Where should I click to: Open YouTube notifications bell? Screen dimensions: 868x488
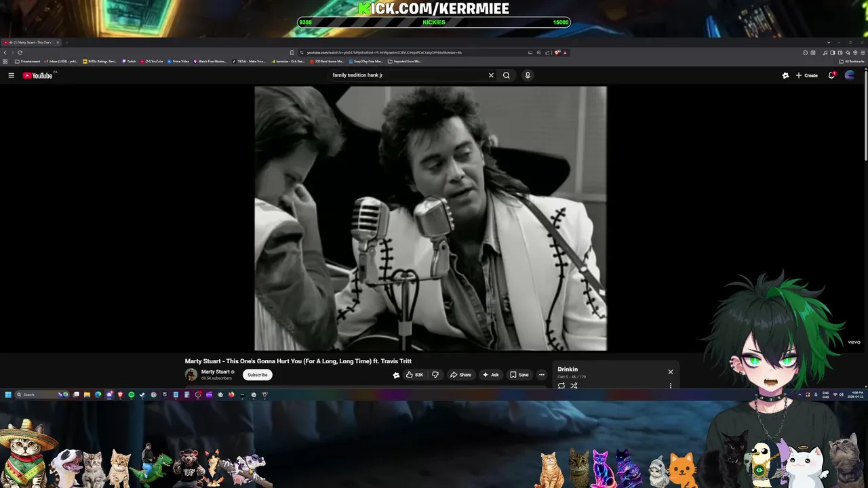(831, 75)
